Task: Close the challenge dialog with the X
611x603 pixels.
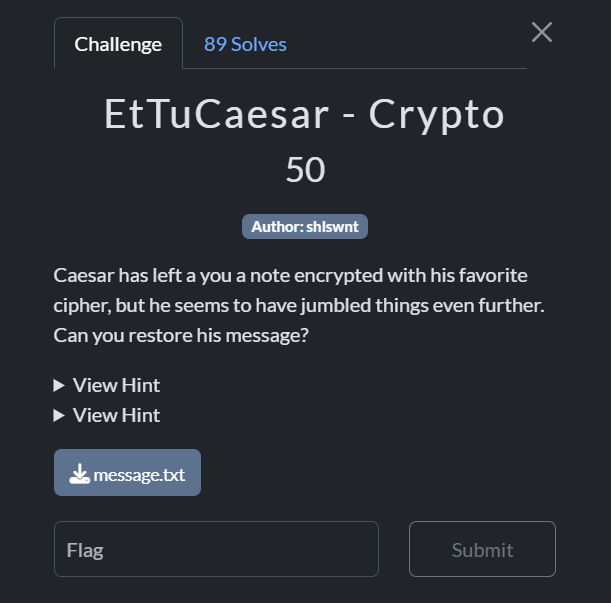Action: (x=541, y=32)
